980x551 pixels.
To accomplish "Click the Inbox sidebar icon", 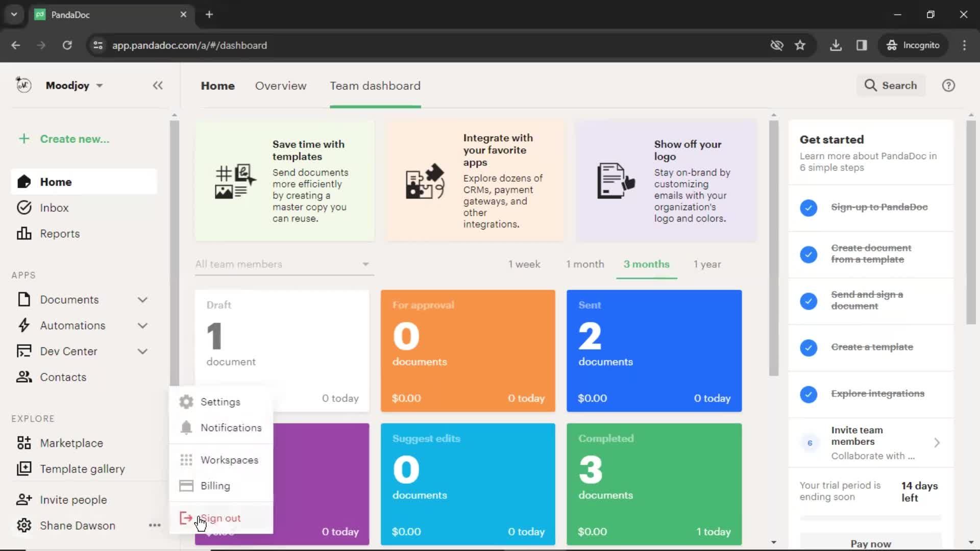I will [23, 208].
